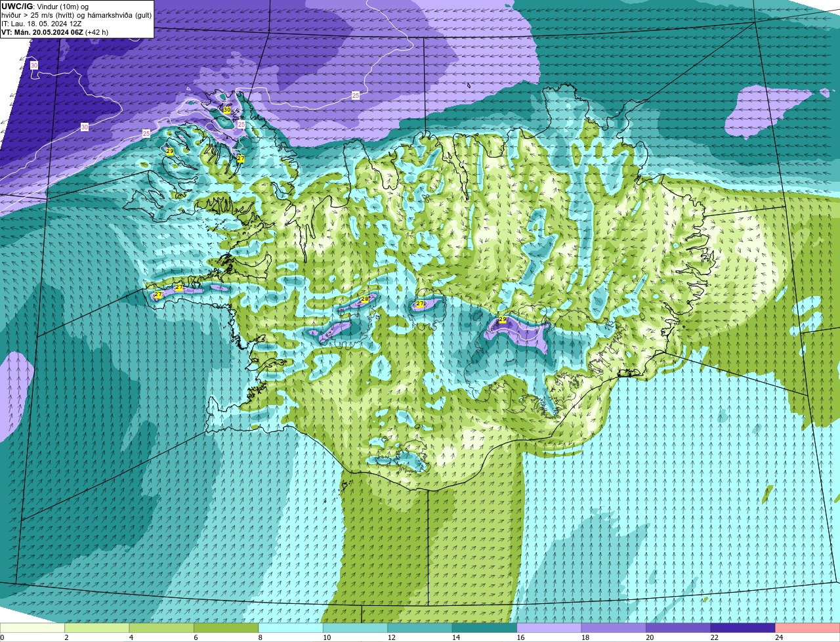This screenshot has width=840, height=642.
Task: Click the yellow "30" maximum gust label
Action: coord(227,110)
